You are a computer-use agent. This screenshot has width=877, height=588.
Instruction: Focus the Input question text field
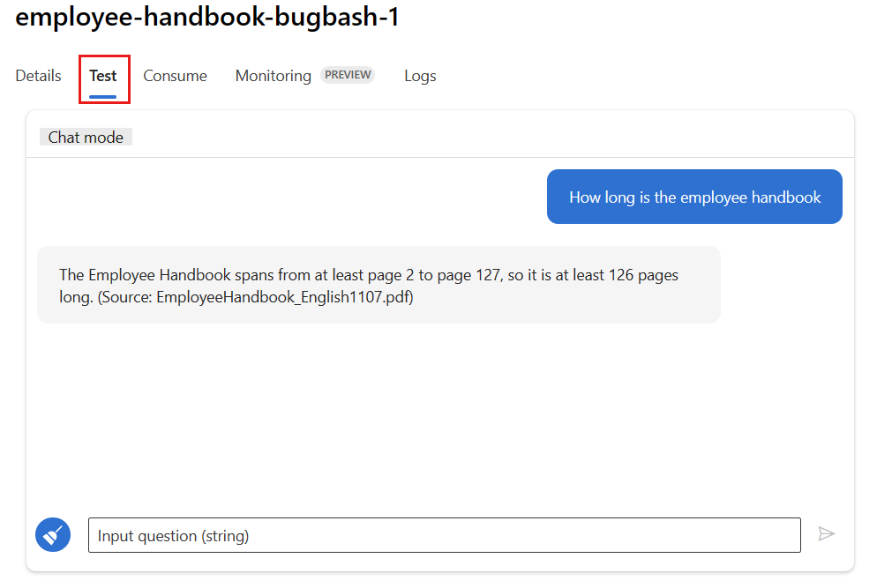(x=444, y=535)
